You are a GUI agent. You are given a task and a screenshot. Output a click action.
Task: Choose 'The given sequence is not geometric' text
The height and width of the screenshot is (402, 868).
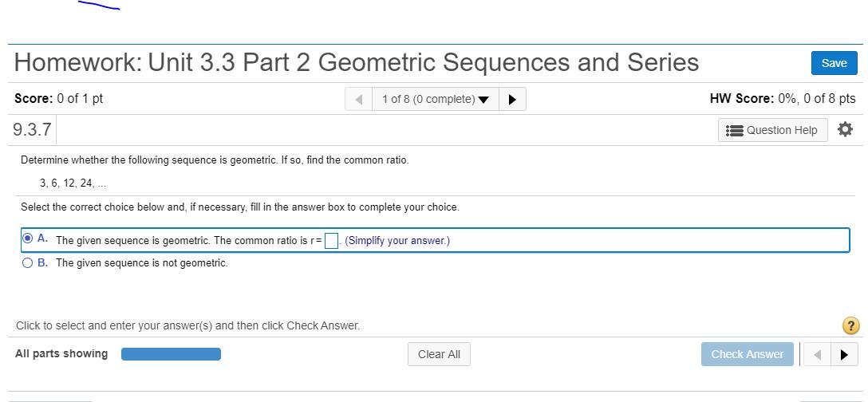pyautogui.click(x=141, y=263)
